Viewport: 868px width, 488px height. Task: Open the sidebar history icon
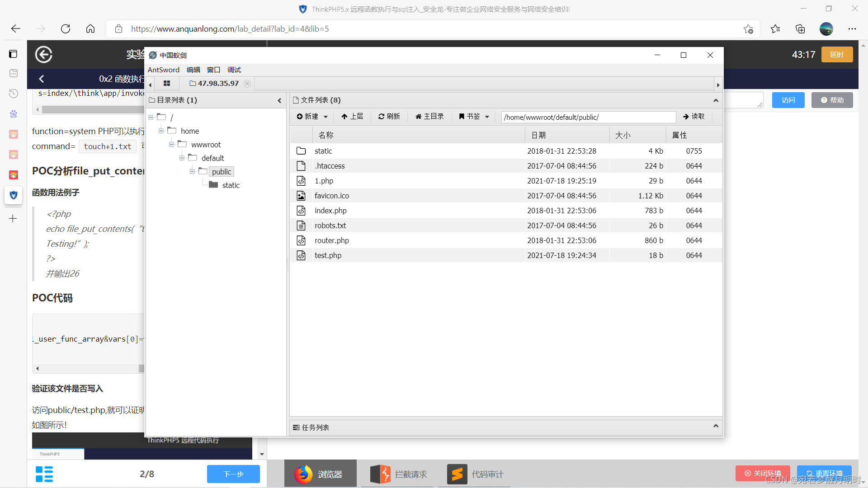click(x=14, y=94)
